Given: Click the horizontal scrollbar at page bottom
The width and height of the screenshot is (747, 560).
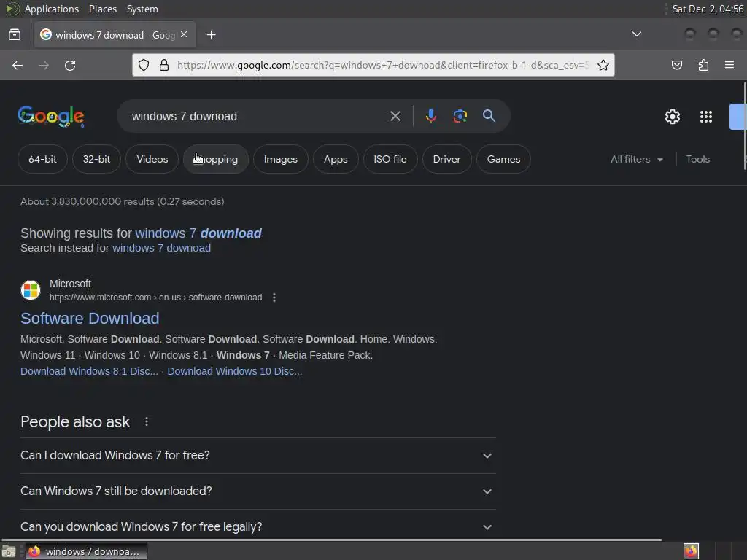Looking at the screenshot, I should pos(332,540).
